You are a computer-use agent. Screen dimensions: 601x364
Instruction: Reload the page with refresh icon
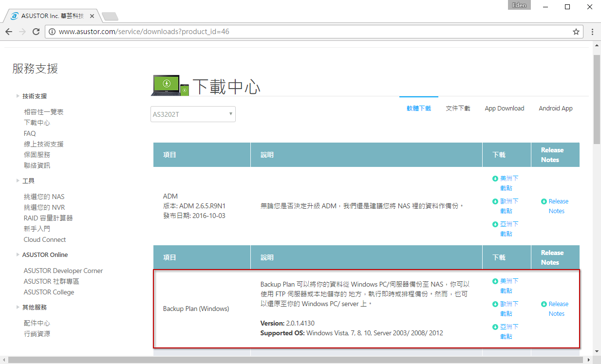pos(36,32)
